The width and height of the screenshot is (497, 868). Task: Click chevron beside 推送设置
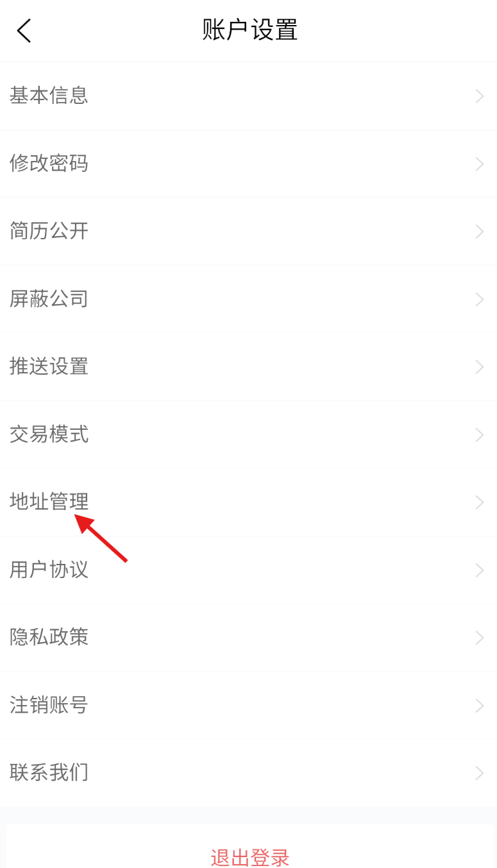pos(479,367)
